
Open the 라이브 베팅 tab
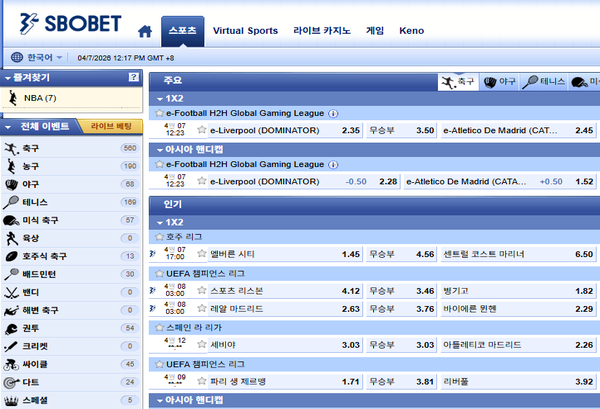pos(110,127)
